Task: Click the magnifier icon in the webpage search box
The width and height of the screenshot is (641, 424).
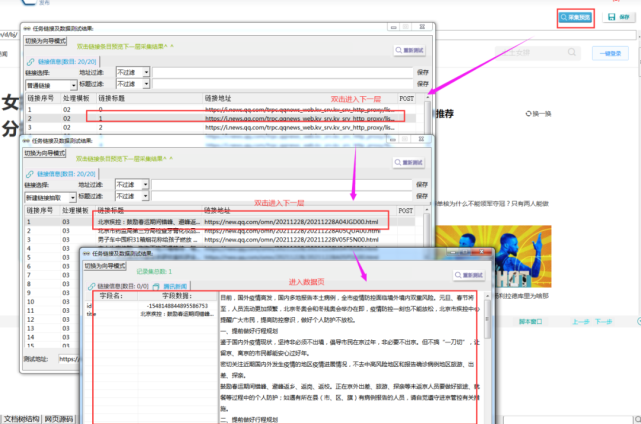Action: click(x=572, y=52)
